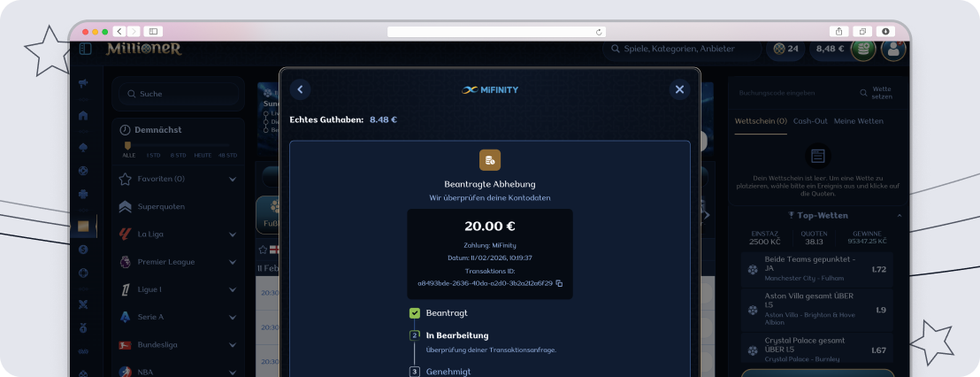This screenshot has width=980, height=377.
Task: Go to the home icon in left rail
Action: point(83,116)
